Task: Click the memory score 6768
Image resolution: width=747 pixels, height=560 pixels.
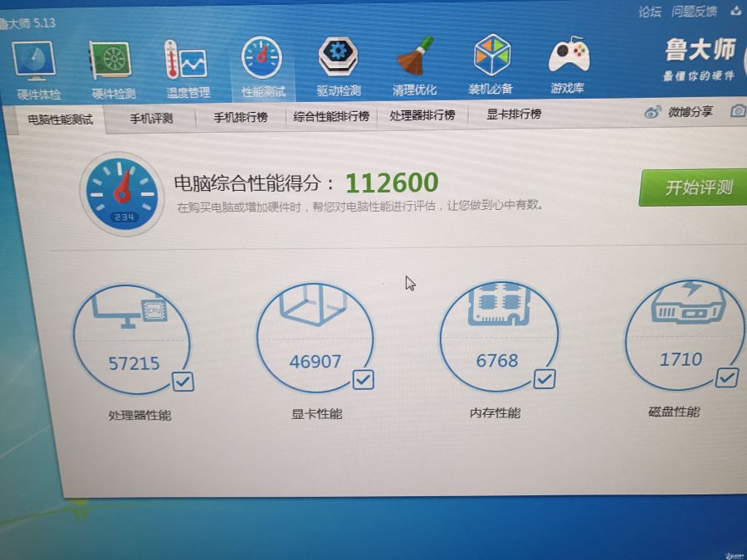Action: point(497,361)
